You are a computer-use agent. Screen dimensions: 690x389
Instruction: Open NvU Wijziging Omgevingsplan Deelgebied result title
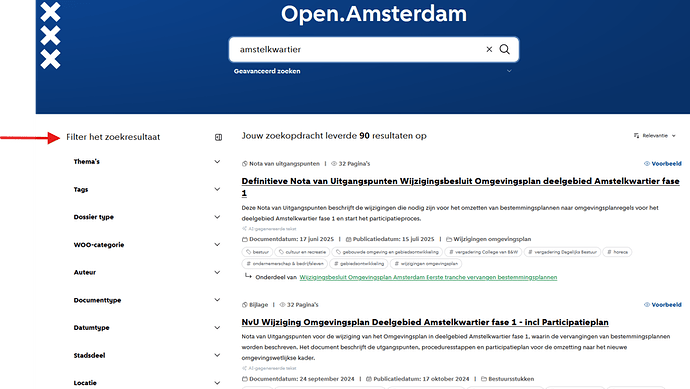pos(425,322)
